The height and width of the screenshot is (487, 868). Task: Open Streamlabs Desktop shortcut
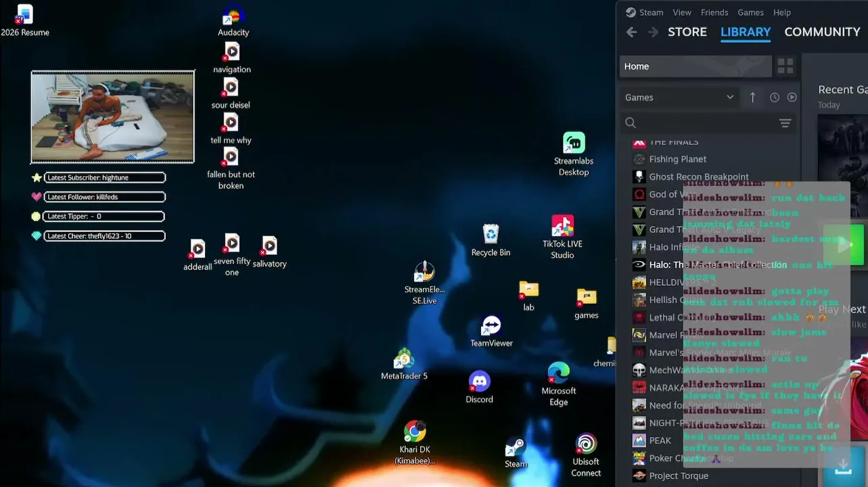[x=574, y=154]
